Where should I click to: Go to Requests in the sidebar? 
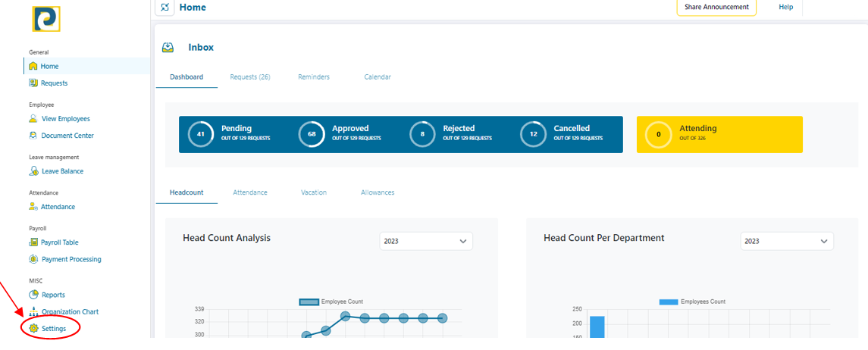(55, 83)
